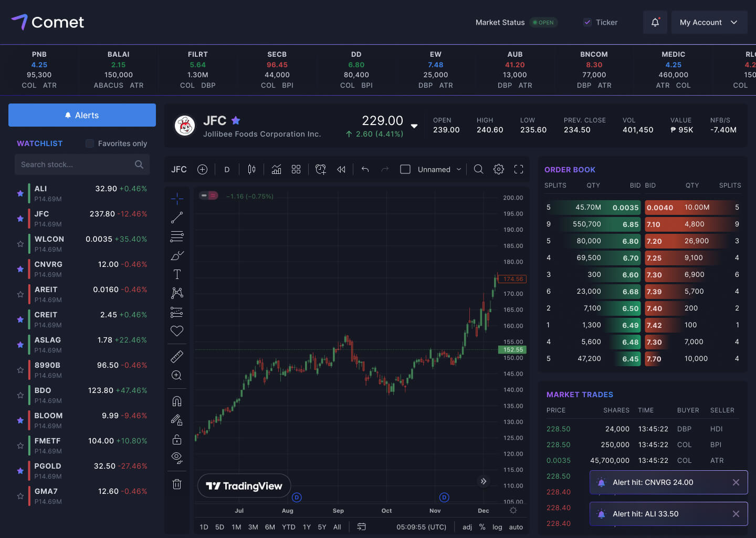Open the indicators button
The height and width of the screenshot is (538, 756).
(277, 169)
